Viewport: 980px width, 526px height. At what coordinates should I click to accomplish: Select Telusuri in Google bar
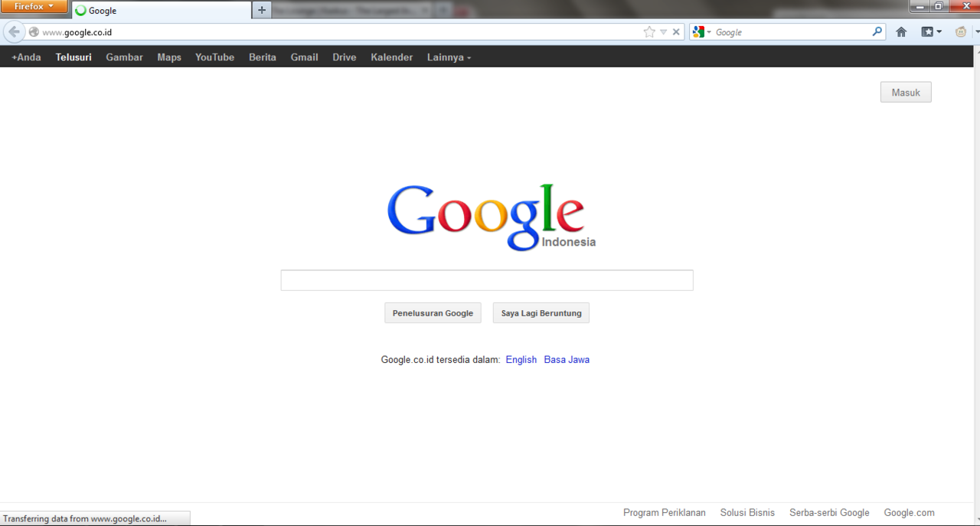tap(73, 57)
